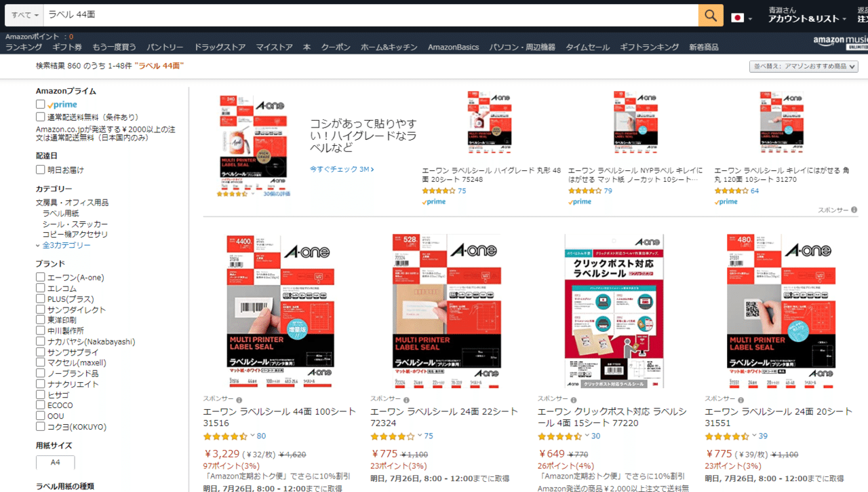The image size is (868, 492).
Task: Open パソコン・周辺機器 navigation item
Action: (x=522, y=47)
